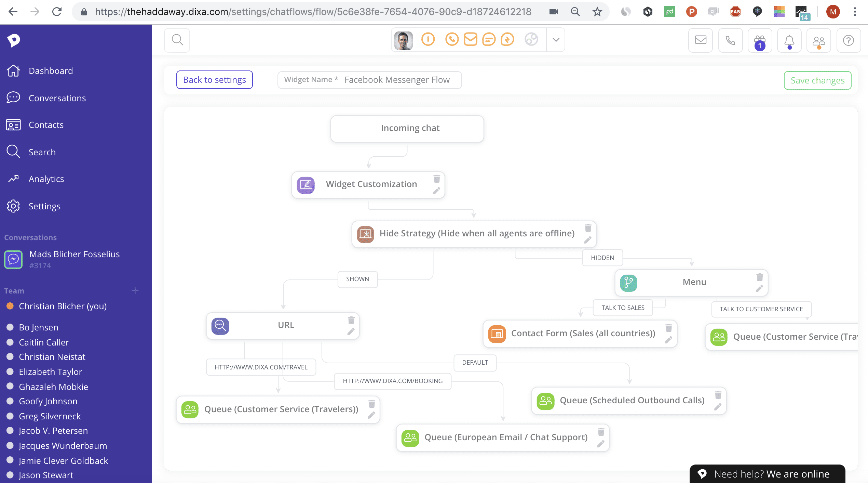Click the dropdown arrow below the toolbar icons
This screenshot has width=868, height=483.
(x=555, y=40)
